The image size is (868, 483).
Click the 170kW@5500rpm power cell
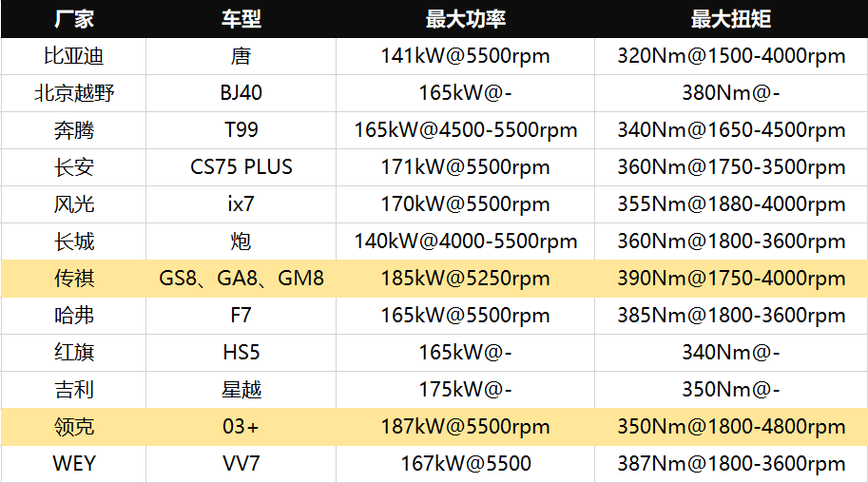point(465,204)
